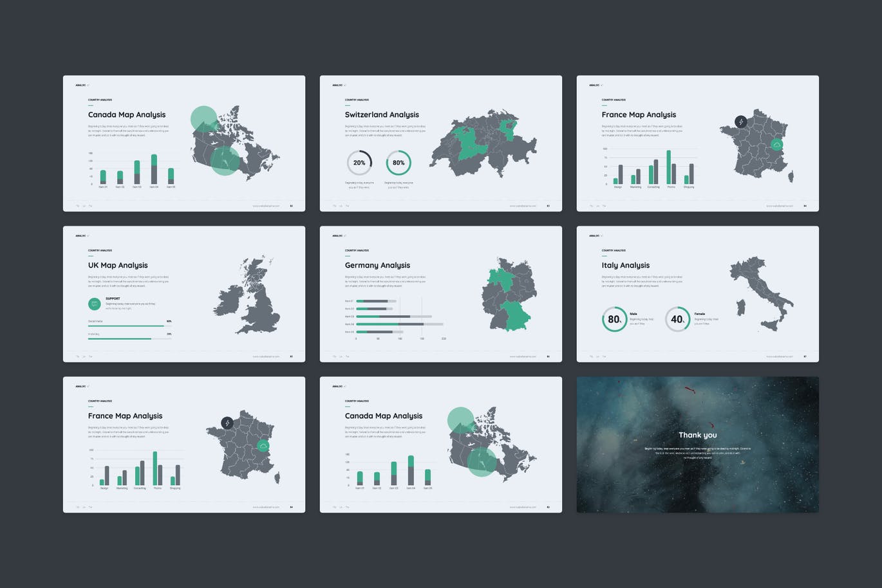The image size is (882, 588).
Task: Open the Thank you slide thumbnail
Action: 697,445
